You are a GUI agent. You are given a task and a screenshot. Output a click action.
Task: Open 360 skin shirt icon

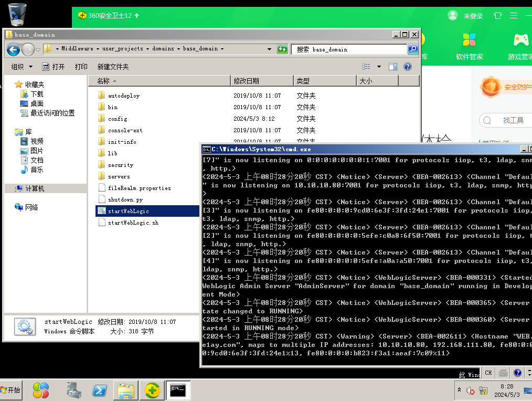tap(497, 16)
